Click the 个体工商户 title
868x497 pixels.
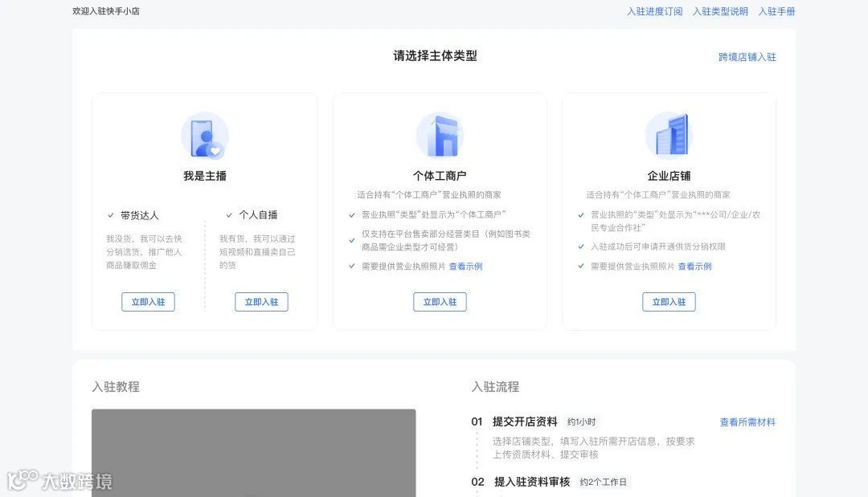pos(440,176)
